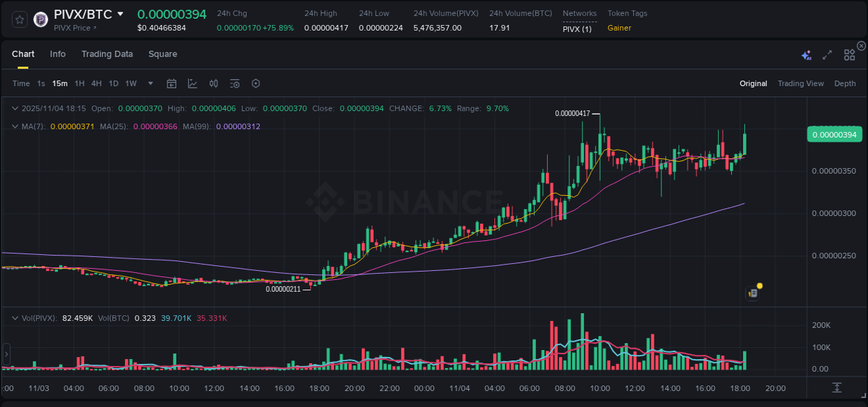Open the Depth view

[845, 83]
